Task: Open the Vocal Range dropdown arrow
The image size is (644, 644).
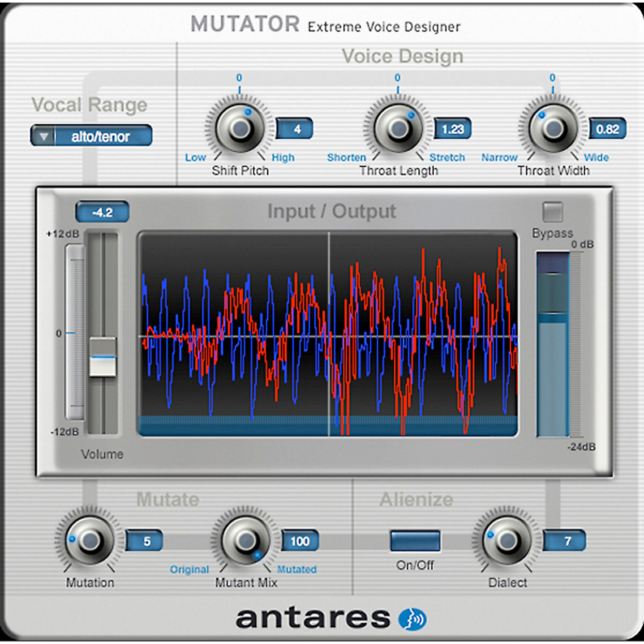Action: pos(44,136)
